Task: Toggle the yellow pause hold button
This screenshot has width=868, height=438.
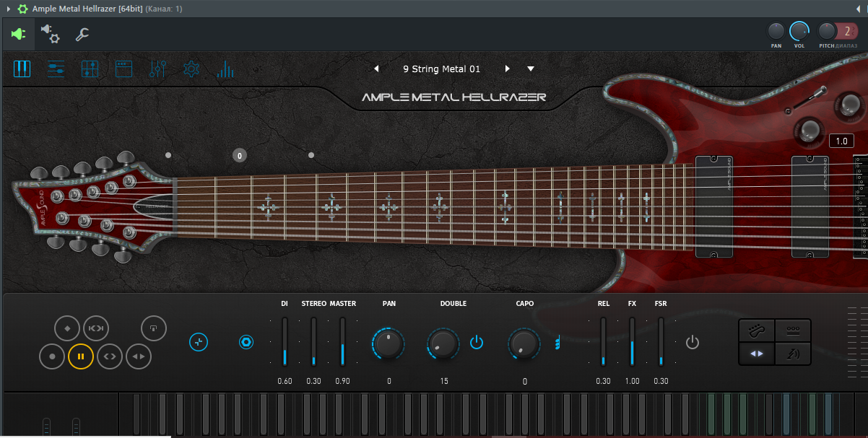Action: tap(81, 356)
